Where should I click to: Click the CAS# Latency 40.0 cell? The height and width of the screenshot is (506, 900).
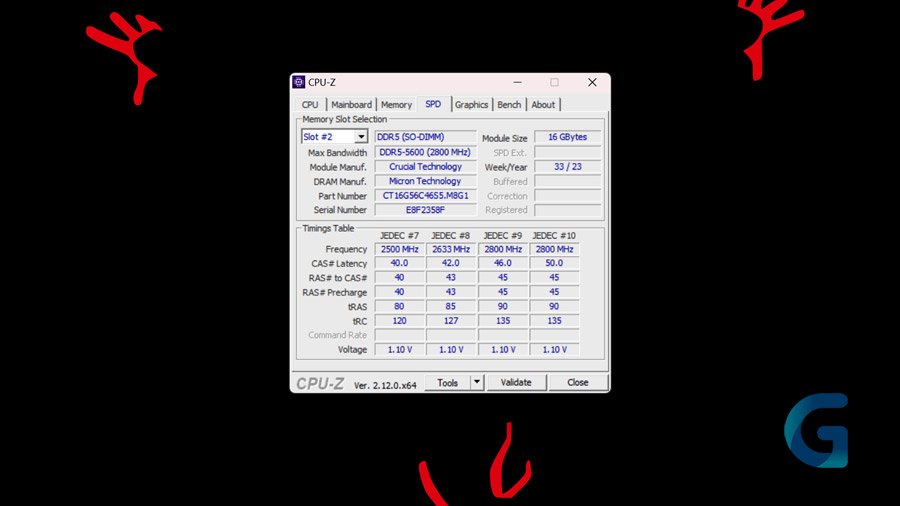click(399, 263)
